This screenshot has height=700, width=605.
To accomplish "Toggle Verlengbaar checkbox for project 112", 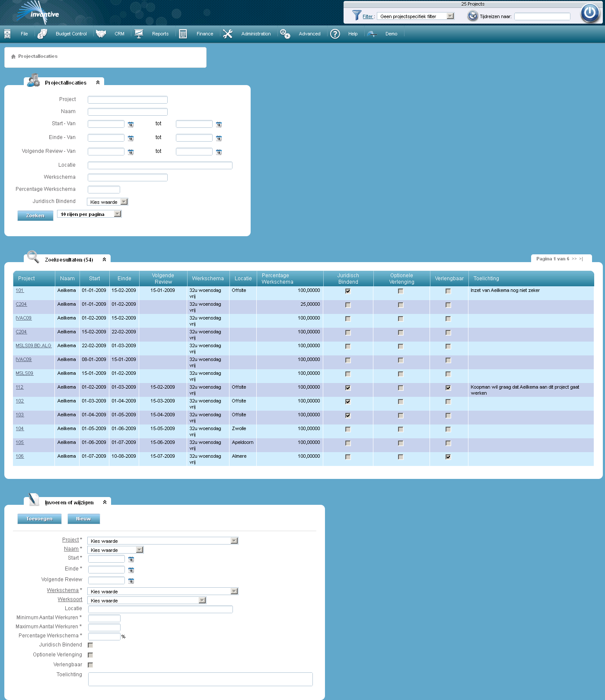I will pos(448,388).
